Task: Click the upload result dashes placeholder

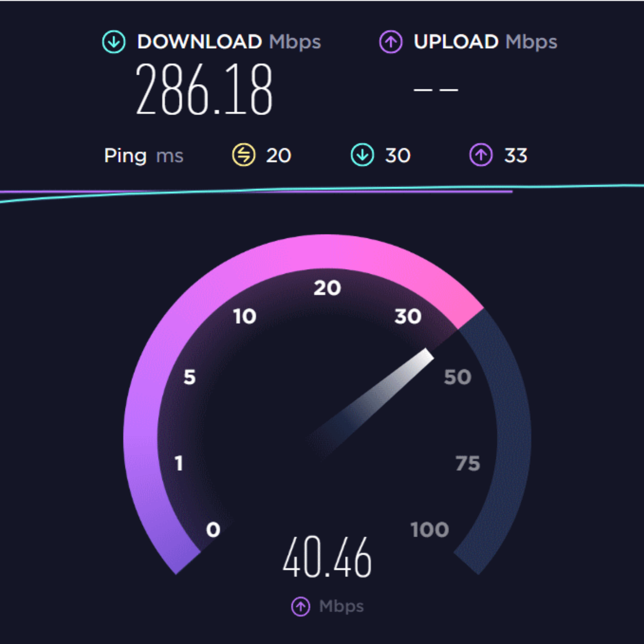Action: tap(436, 90)
